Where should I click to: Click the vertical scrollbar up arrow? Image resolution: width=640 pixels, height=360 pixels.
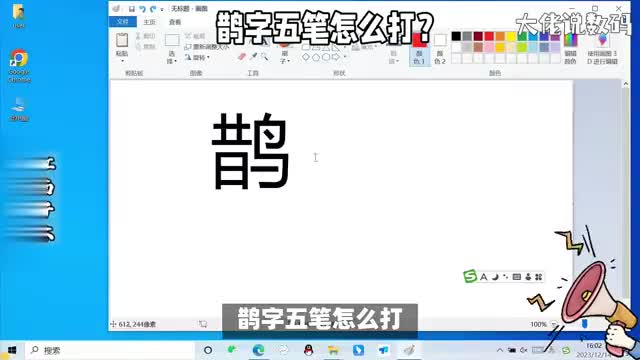(x=625, y=84)
